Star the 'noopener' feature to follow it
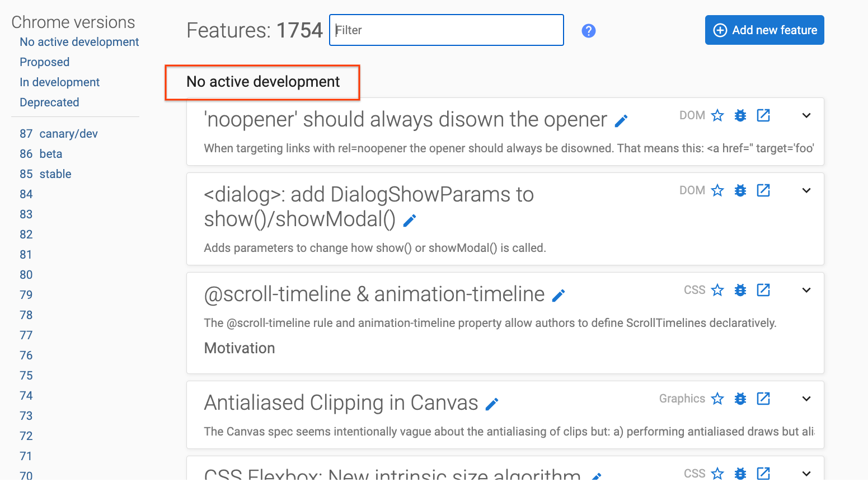The image size is (868, 482). pyautogui.click(x=717, y=115)
